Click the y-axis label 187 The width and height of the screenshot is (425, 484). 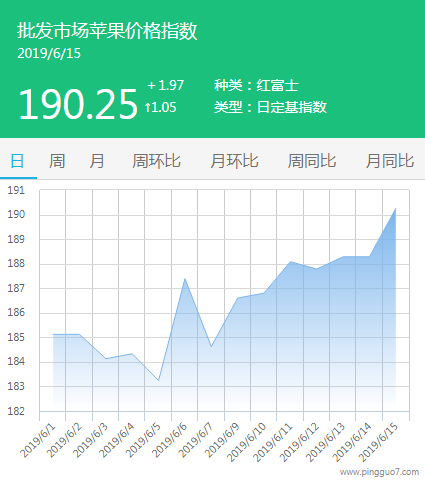(x=16, y=288)
